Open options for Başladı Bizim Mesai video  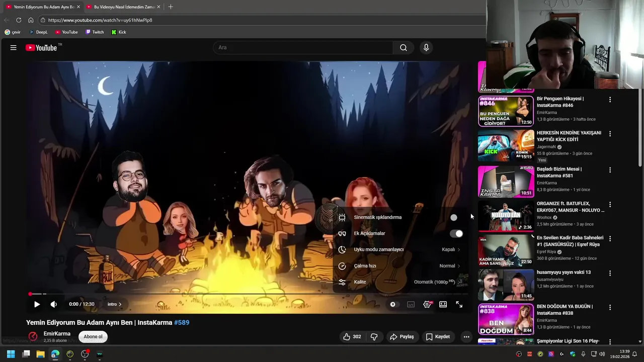(x=610, y=170)
